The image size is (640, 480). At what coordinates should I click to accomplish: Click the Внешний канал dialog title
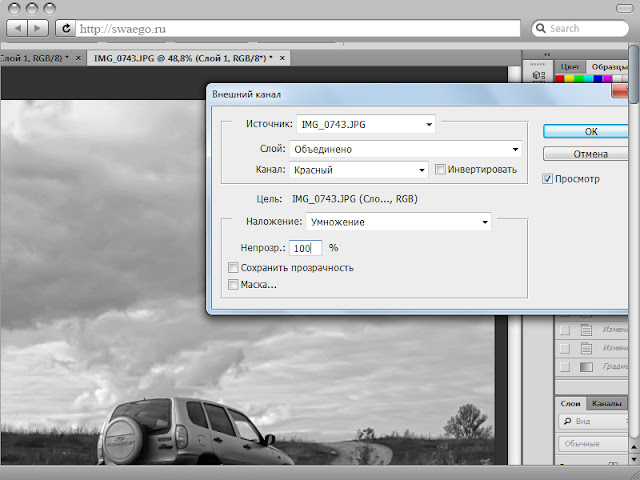(247, 94)
